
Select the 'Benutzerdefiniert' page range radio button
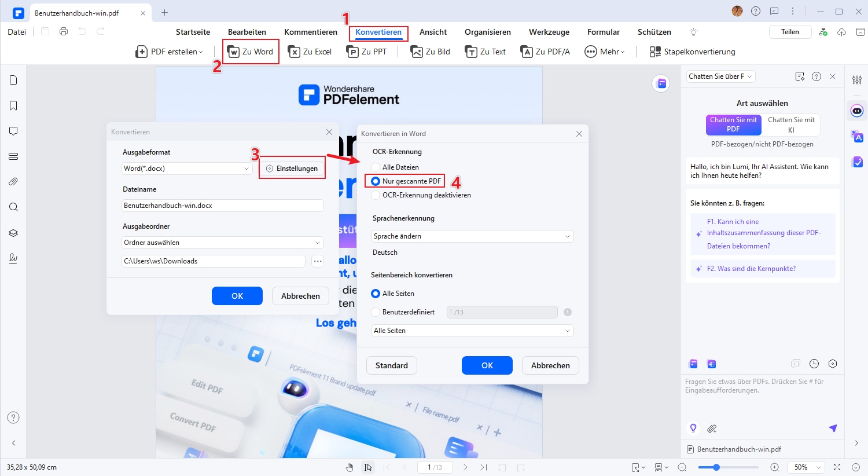coord(376,312)
